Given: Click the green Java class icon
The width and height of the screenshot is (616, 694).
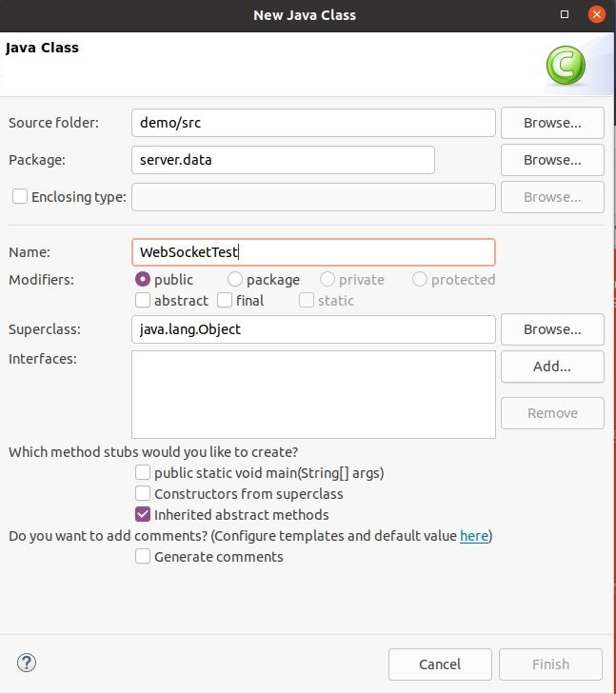Looking at the screenshot, I should click(x=566, y=66).
